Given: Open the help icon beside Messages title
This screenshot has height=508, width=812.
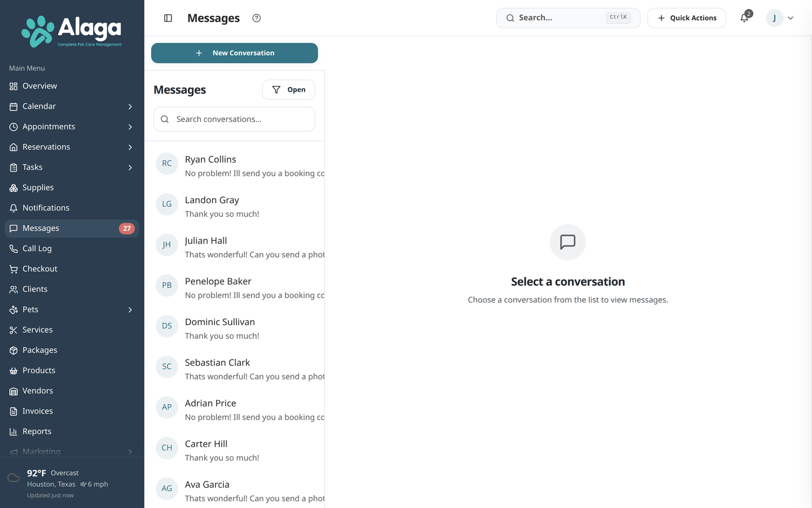Looking at the screenshot, I should pyautogui.click(x=257, y=18).
